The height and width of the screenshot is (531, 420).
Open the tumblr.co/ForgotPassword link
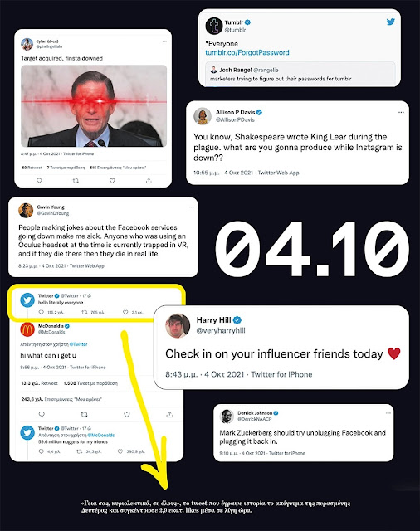tap(247, 52)
